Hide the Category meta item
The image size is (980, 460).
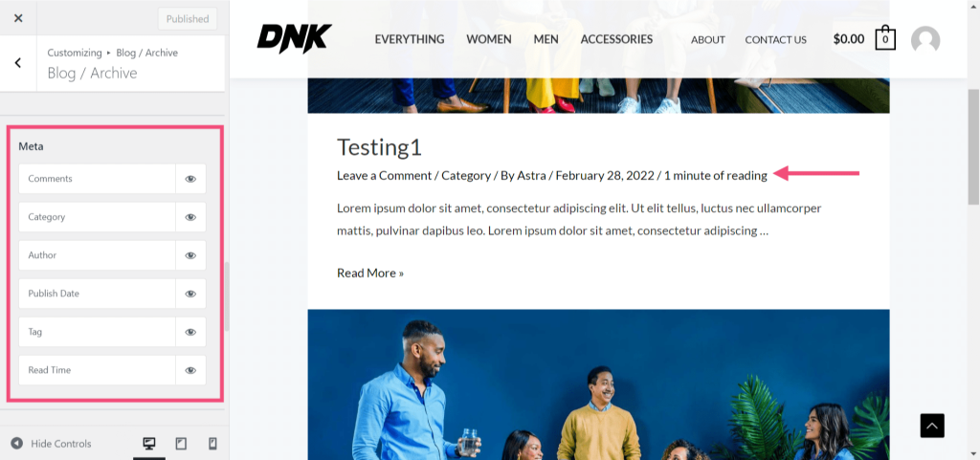tap(190, 217)
